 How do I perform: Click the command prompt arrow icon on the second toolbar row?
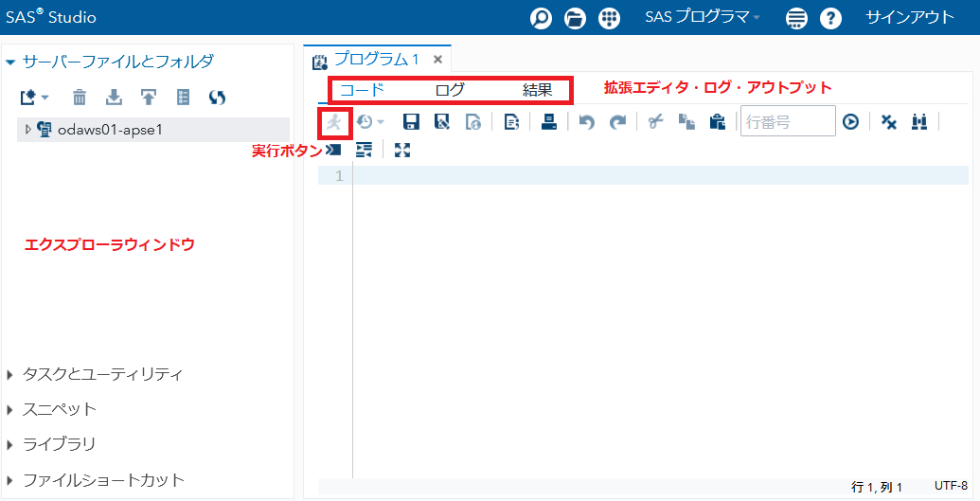[333, 150]
